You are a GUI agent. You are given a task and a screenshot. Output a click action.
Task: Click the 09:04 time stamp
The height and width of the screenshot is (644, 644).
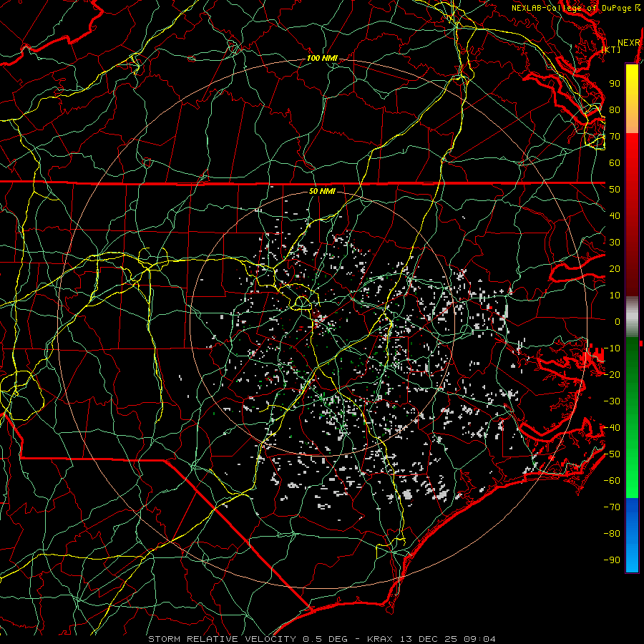479,639
